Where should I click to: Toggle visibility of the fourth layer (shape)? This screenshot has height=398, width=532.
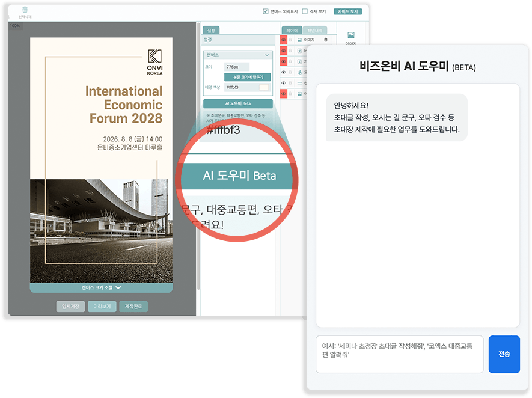coord(284,72)
